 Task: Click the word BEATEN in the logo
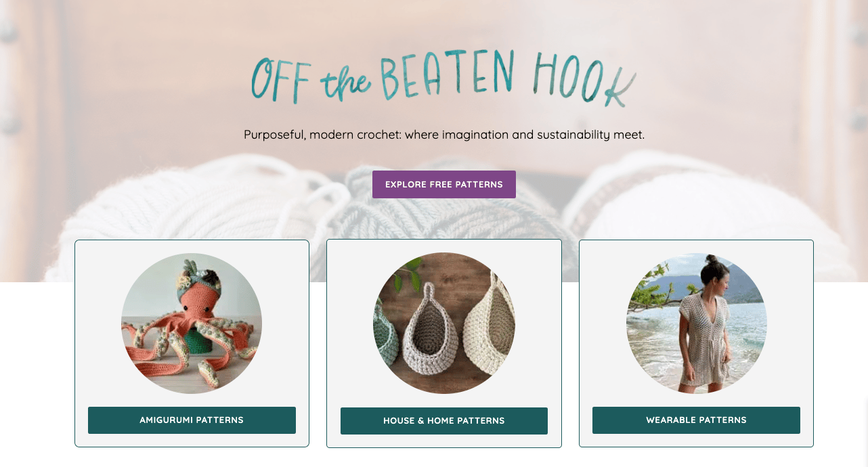coord(448,76)
